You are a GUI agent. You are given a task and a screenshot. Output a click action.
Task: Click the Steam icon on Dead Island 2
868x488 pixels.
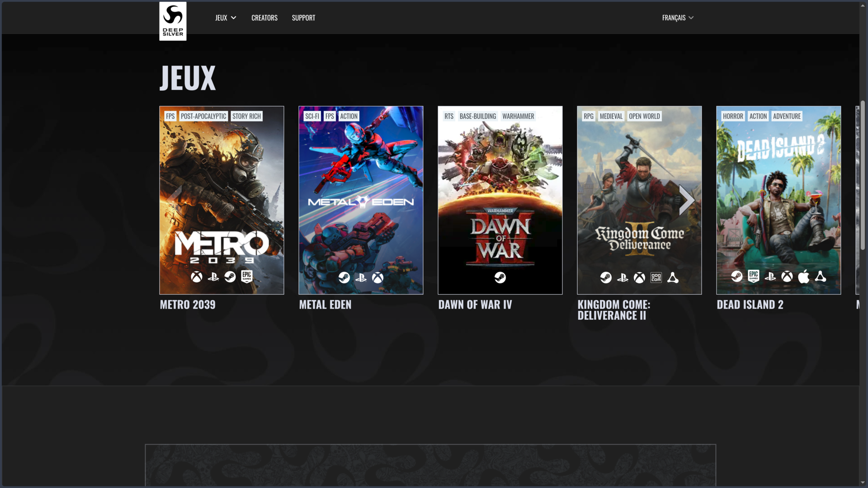pyautogui.click(x=737, y=276)
